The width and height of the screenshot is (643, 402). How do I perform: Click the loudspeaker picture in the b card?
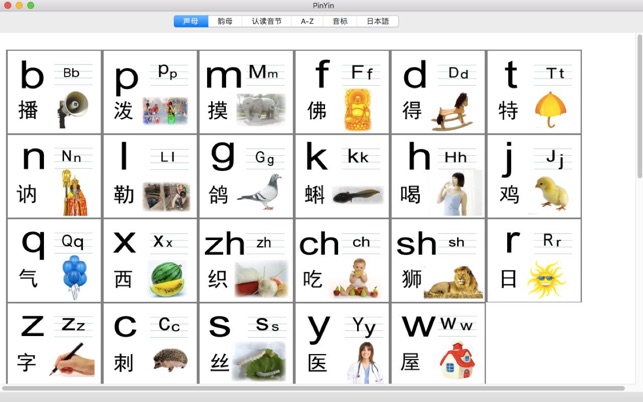click(73, 109)
